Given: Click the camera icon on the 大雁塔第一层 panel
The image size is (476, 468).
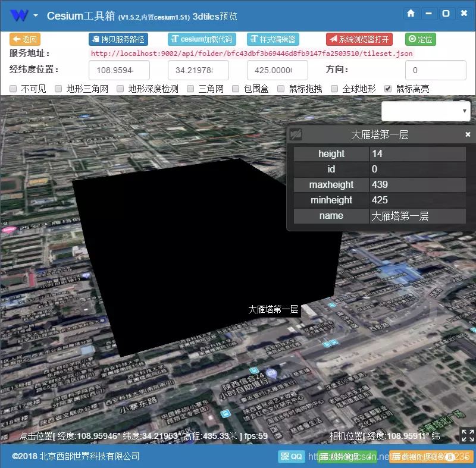Looking at the screenshot, I should pyautogui.click(x=296, y=134).
